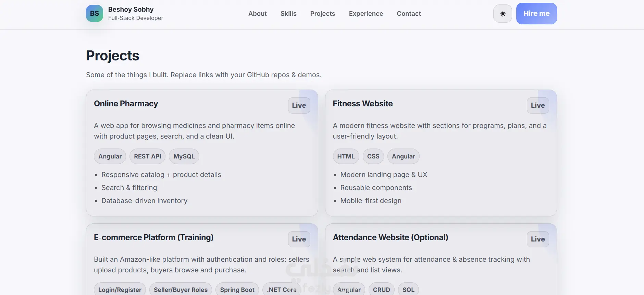Click the Online Pharmacy card title
The width and height of the screenshot is (644, 295).
pyautogui.click(x=126, y=104)
